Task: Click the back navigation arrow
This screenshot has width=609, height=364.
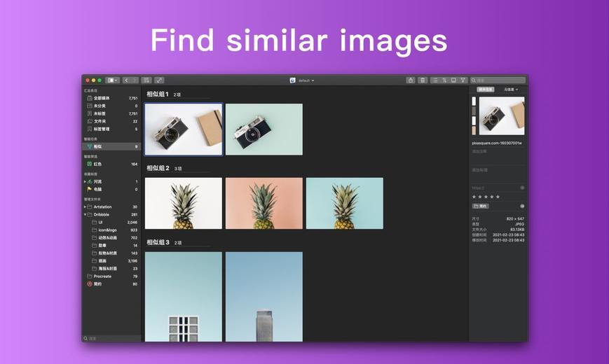Action: coord(126,80)
